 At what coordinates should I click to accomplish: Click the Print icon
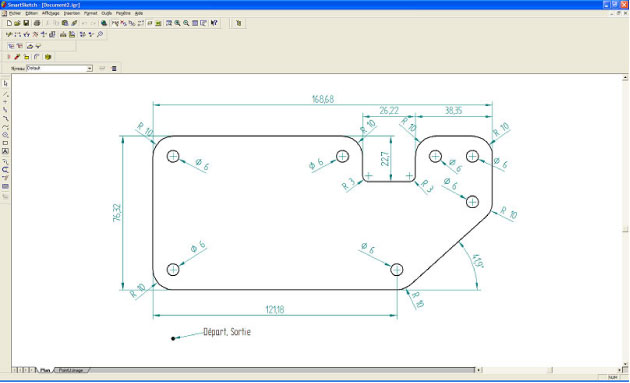coord(37,23)
